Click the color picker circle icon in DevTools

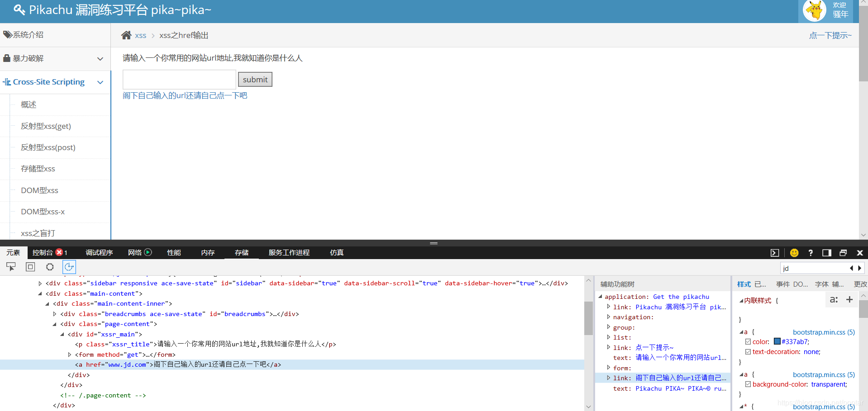click(50, 267)
